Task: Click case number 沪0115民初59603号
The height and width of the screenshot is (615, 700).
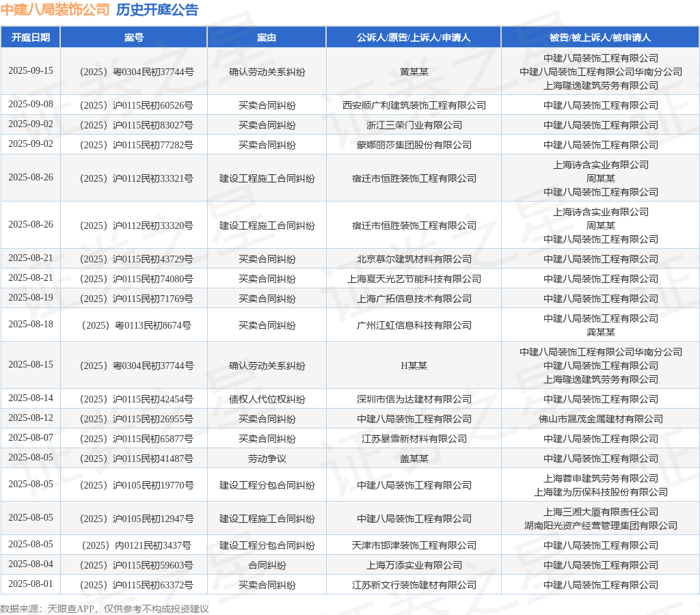Action: tap(137, 565)
